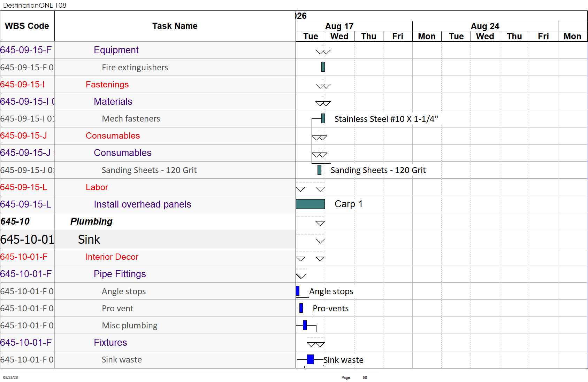This screenshot has height=382, width=588.
Task: Click the WBS Code column header
Action: pos(27,26)
